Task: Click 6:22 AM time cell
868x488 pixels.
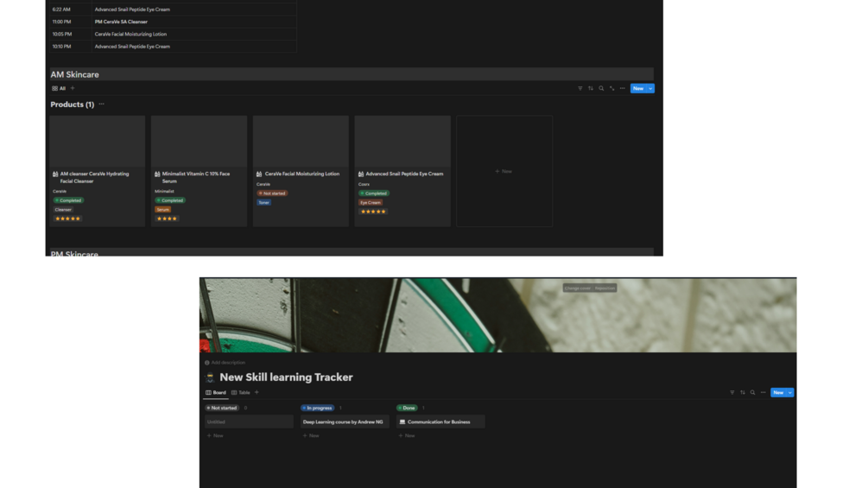Action: (x=61, y=10)
